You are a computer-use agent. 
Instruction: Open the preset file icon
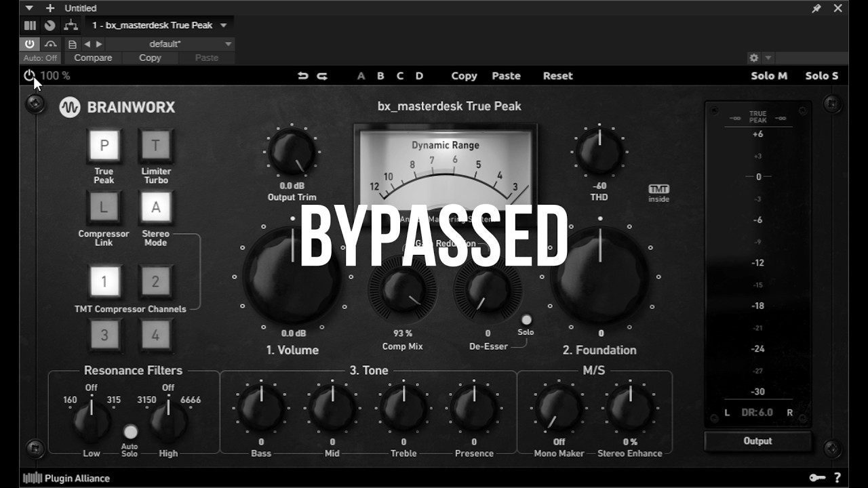73,44
